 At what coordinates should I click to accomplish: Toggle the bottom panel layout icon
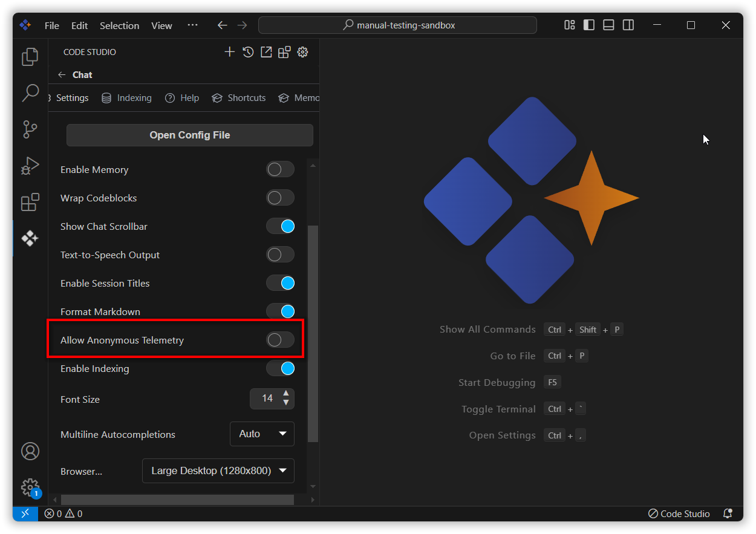(609, 25)
